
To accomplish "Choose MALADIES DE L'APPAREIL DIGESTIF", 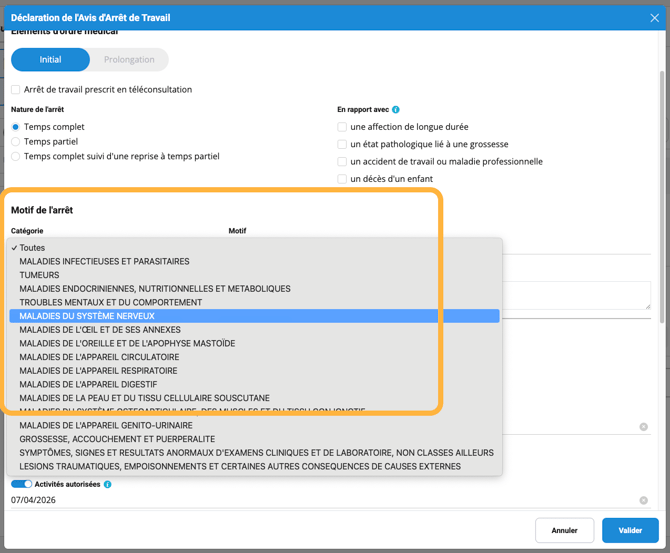I will tap(88, 384).
